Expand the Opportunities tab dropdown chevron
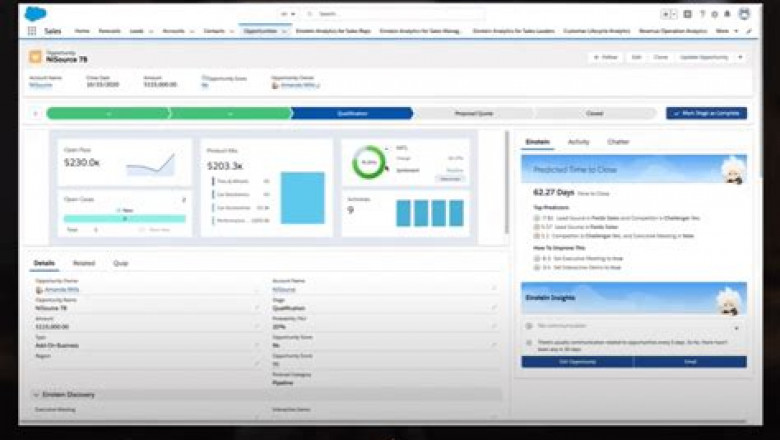This screenshot has height=440, width=780. click(284, 31)
